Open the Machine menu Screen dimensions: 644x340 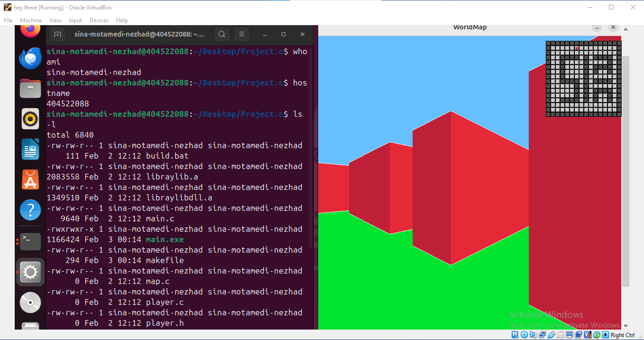31,20
